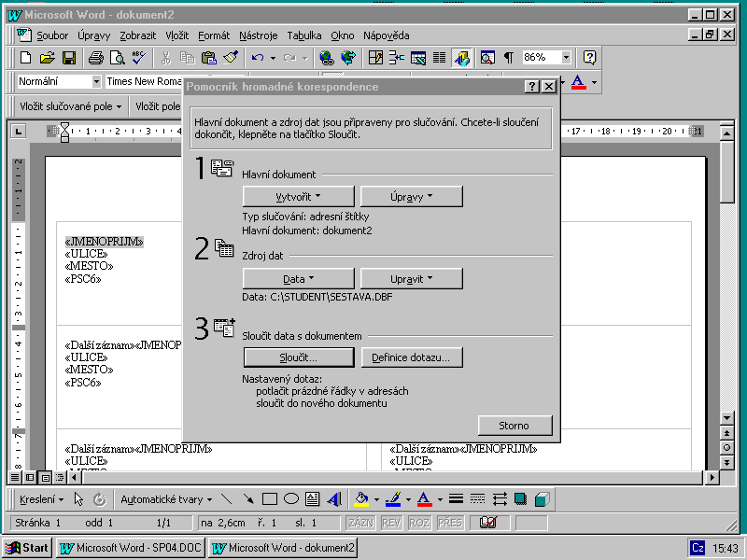This screenshot has width=747, height=560.
Task: Click the Copy icon in the toolbar
Action: click(188, 58)
